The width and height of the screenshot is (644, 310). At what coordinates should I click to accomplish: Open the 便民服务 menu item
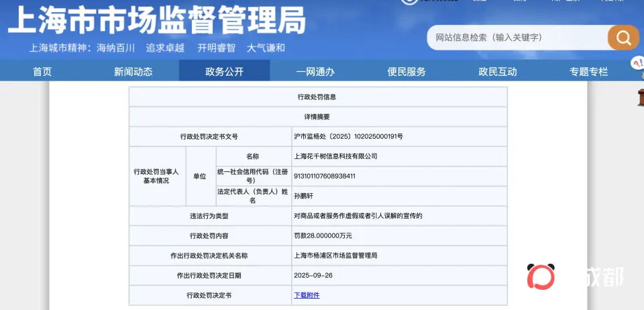[x=407, y=72]
